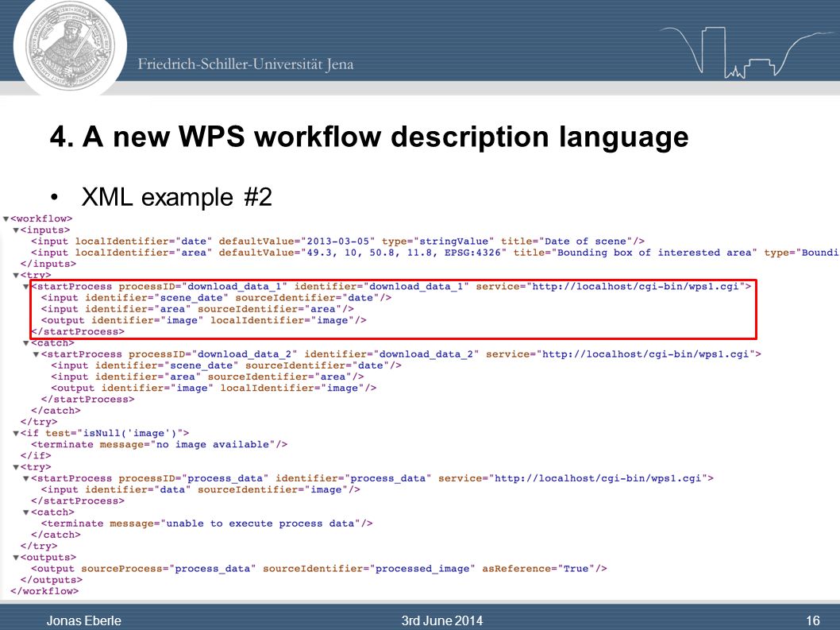Click the university seal logo
The height and width of the screenshot is (630, 840).
coord(70,47)
